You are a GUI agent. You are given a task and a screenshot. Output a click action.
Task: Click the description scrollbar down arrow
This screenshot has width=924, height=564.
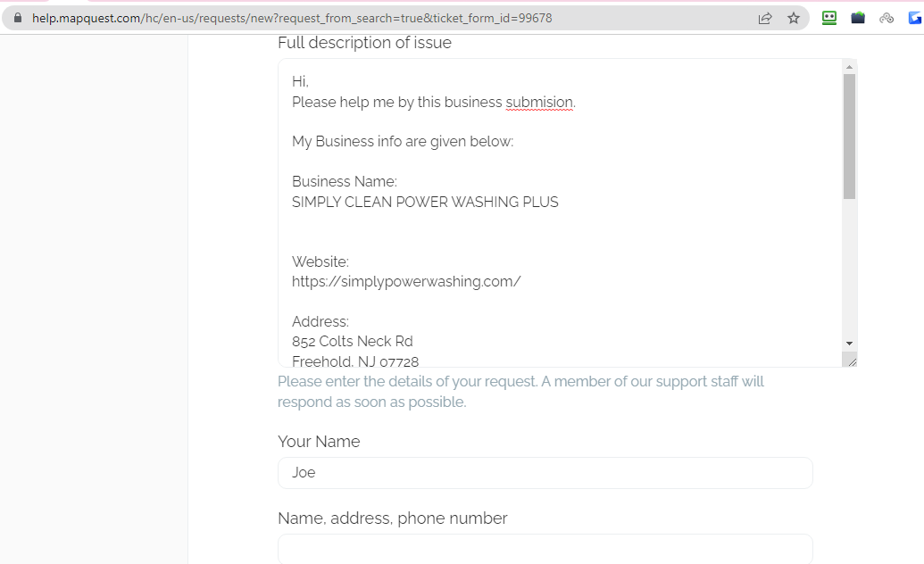pyautogui.click(x=849, y=343)
